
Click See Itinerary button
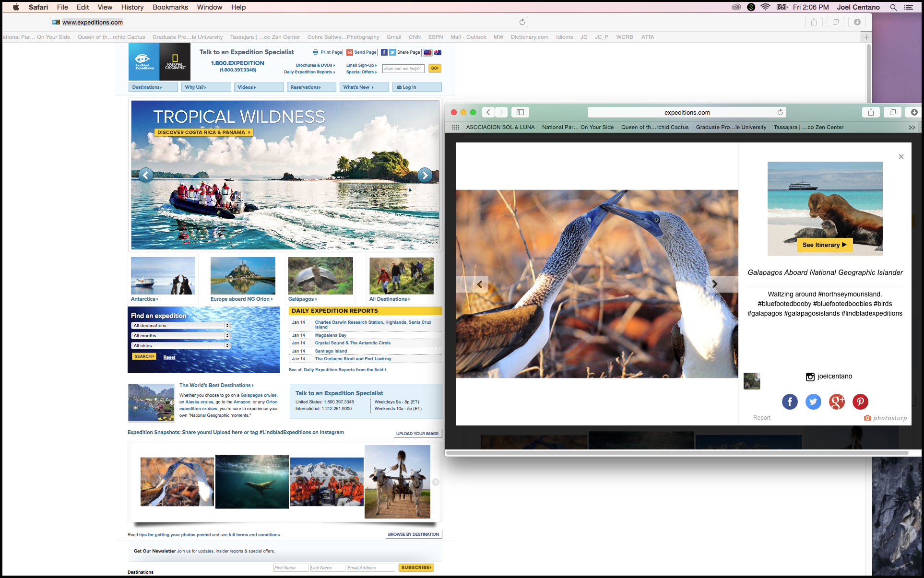(x=825, y=245)
